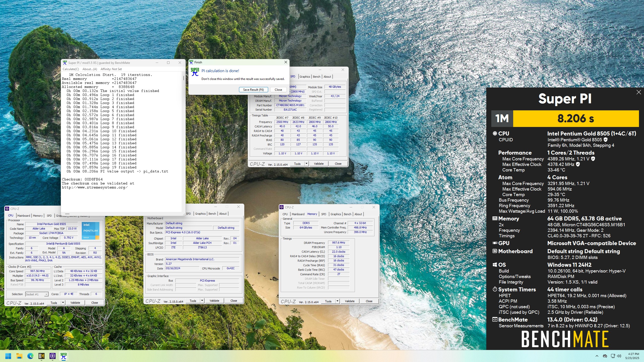Expand Tools dropdown arrow in SPD CPU-Z window
Image resolution: width=644 pixels, height=362 pixels.
click(306, 164)
